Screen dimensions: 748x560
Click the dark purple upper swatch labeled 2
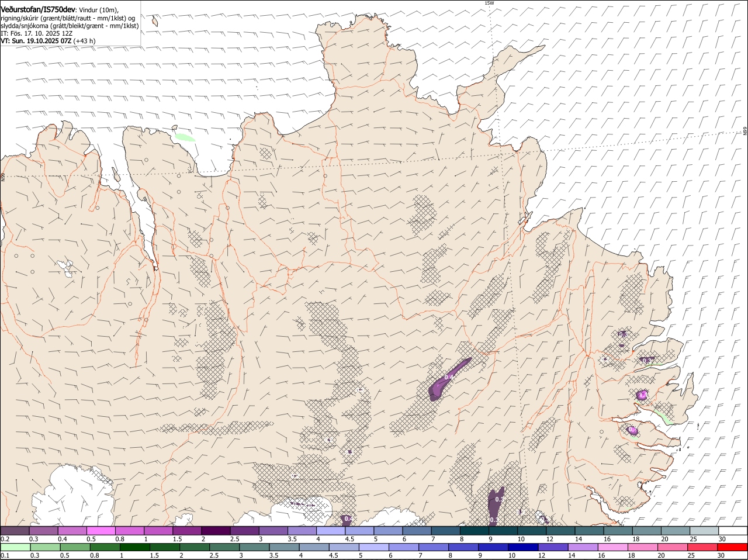click(216, 531)
